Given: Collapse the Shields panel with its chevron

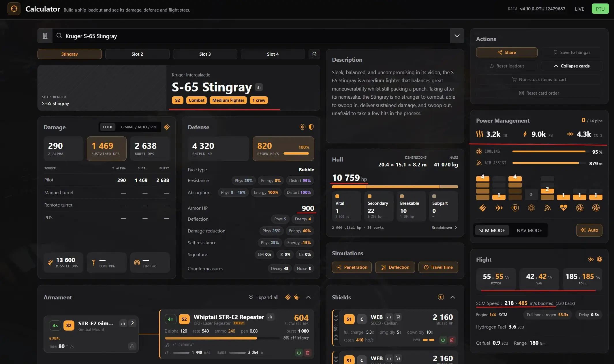Looking at the screenshot, I should coord(452,297).
